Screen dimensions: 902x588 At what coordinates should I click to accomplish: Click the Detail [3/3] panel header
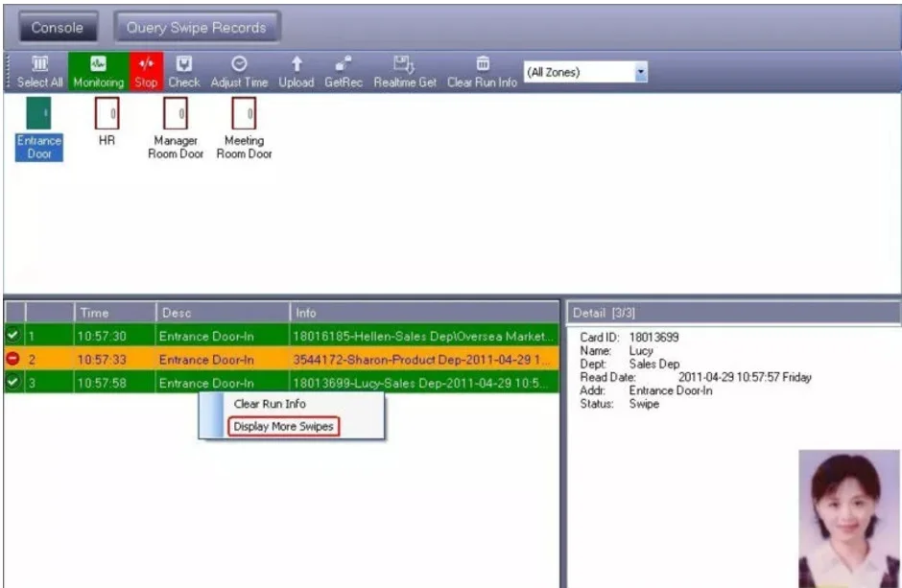tap(733, 313)
